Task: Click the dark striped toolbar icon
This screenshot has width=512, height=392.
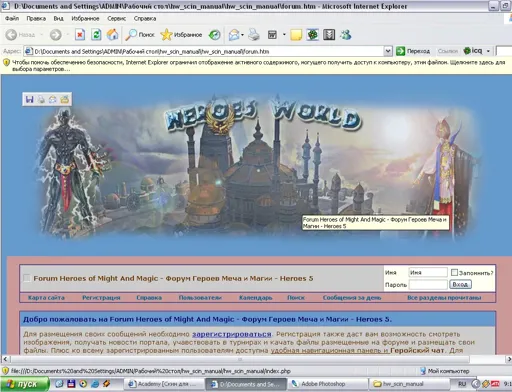Action: point(329,35)
